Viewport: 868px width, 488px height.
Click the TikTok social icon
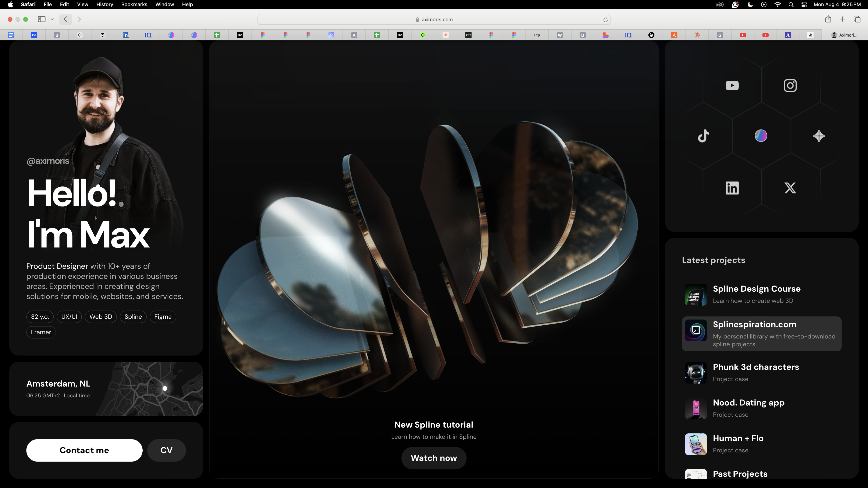pyautogui.click(x=703, y=136)
